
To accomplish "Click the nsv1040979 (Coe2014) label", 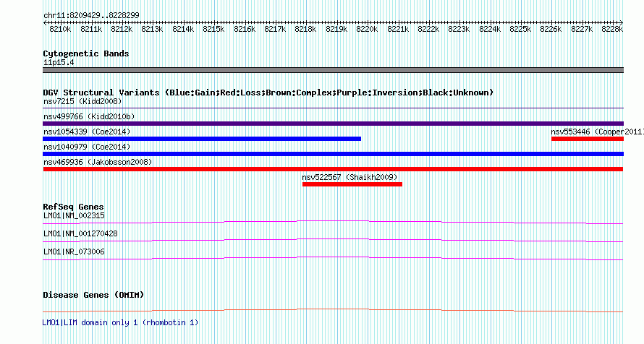I will 87,147.
